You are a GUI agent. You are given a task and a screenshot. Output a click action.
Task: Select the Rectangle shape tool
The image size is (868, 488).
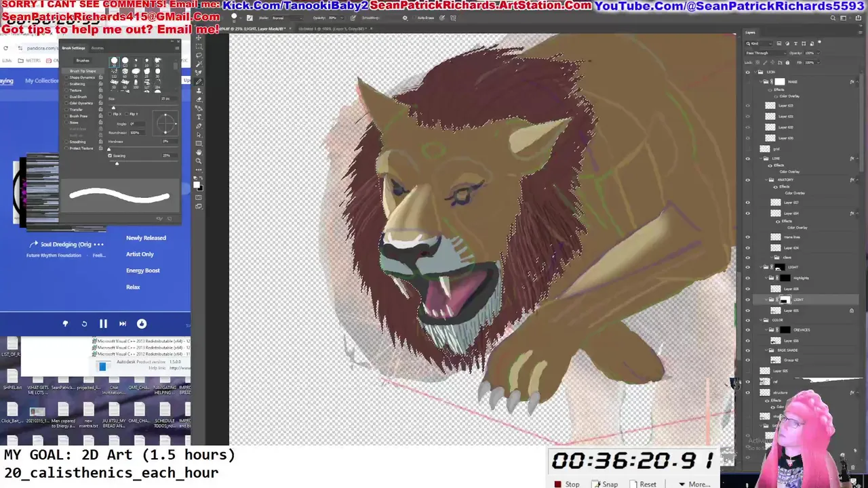199,143
